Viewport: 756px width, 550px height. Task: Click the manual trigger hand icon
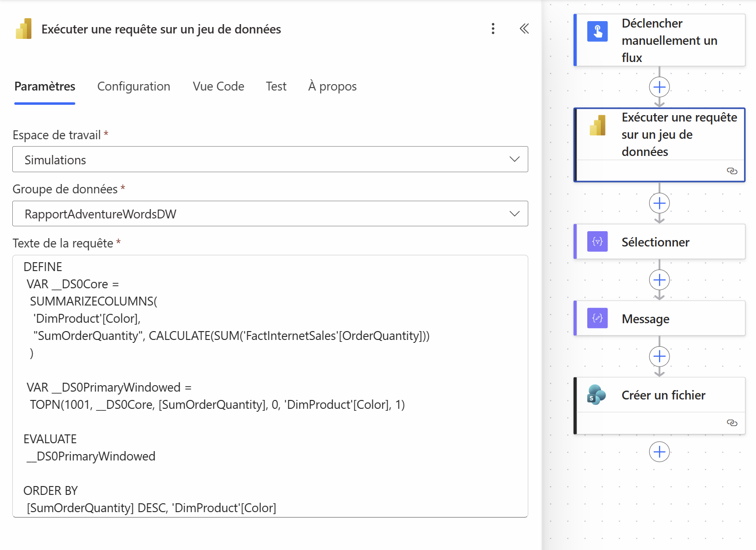click(x=598, y=31)
